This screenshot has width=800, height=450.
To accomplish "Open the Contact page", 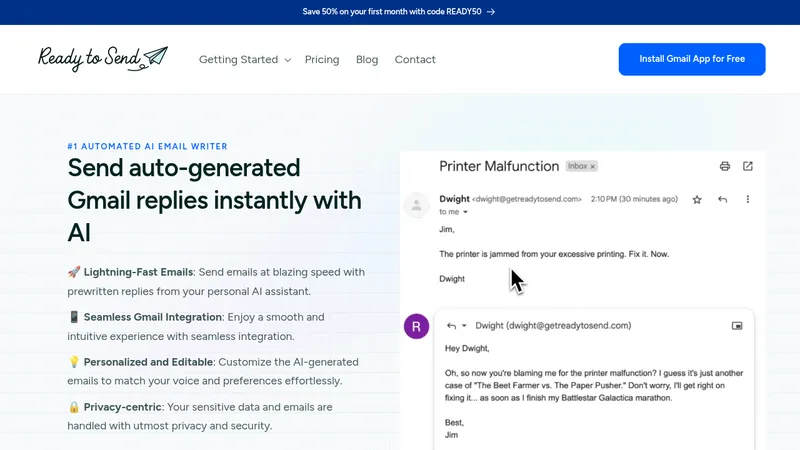I will tap(415, 60).
